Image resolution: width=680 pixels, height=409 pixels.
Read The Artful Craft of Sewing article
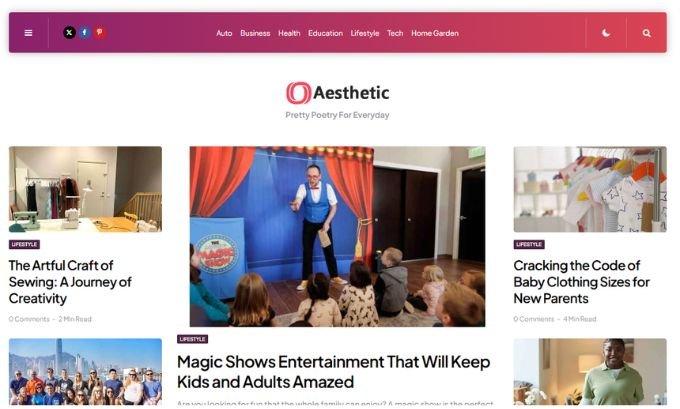pyautogui.click(x=70, y=282)
